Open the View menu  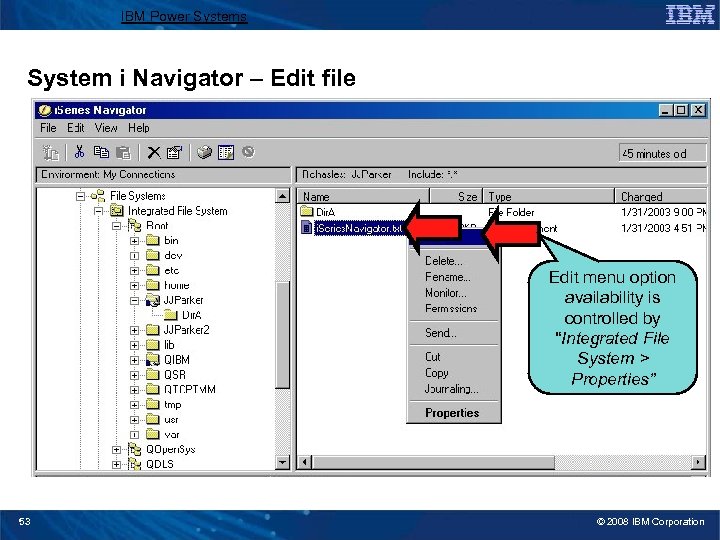tap(106, 128)
